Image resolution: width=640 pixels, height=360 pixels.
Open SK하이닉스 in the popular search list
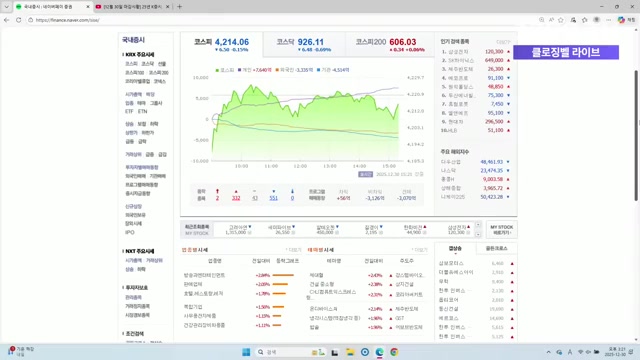click(461, 60)
